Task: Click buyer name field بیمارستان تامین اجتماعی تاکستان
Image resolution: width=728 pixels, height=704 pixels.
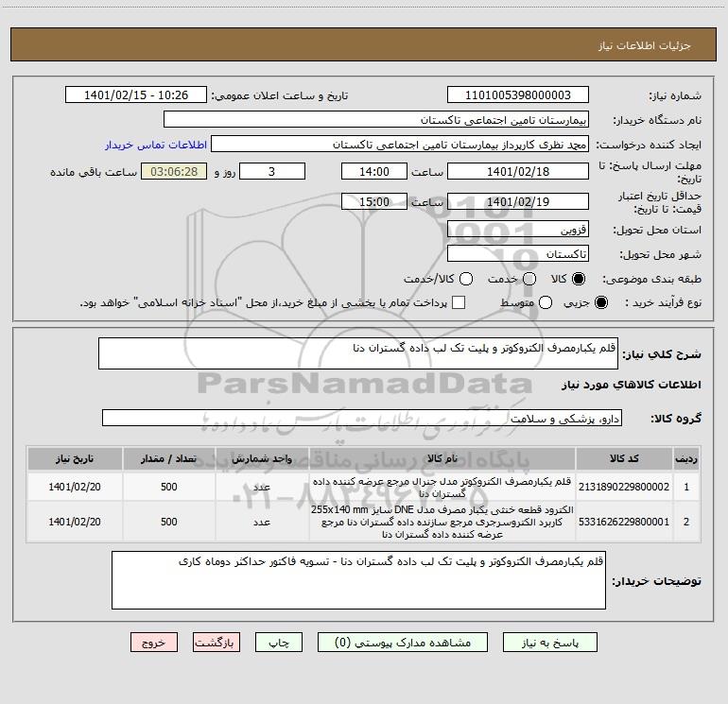Action: (x=376, y=119)
